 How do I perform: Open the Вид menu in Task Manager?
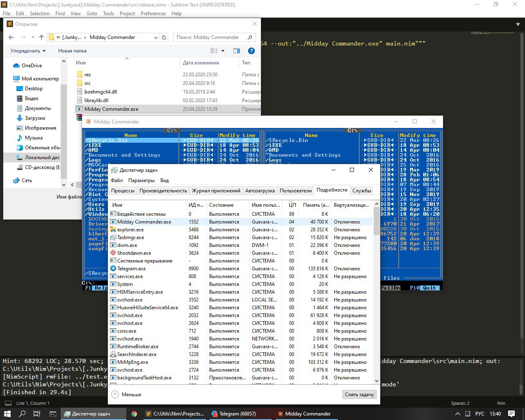pos(164,180)
